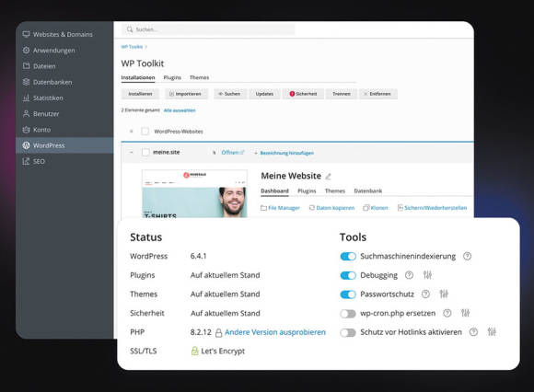The image size is (534, 392).
Task: Open the Themes tab under Meine Website
Action: [335, 190]
